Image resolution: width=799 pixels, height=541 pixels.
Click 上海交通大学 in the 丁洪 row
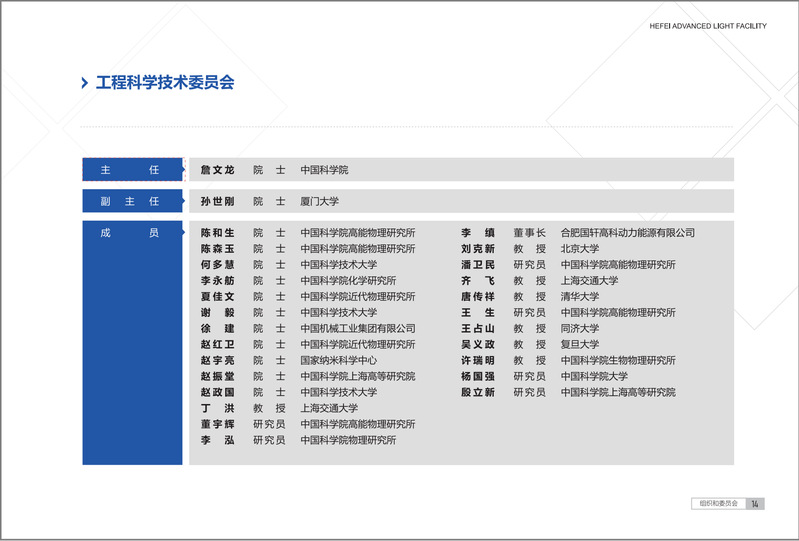coord(329,409)
